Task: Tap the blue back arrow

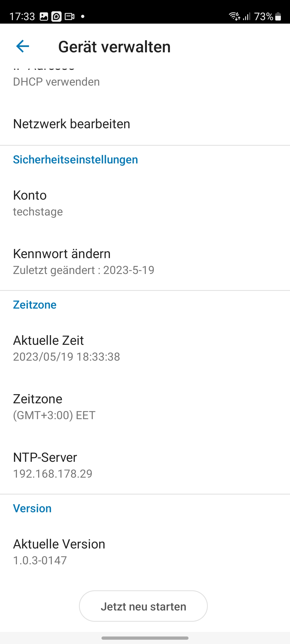Action: pyautogui.click(x=23, y=46)
